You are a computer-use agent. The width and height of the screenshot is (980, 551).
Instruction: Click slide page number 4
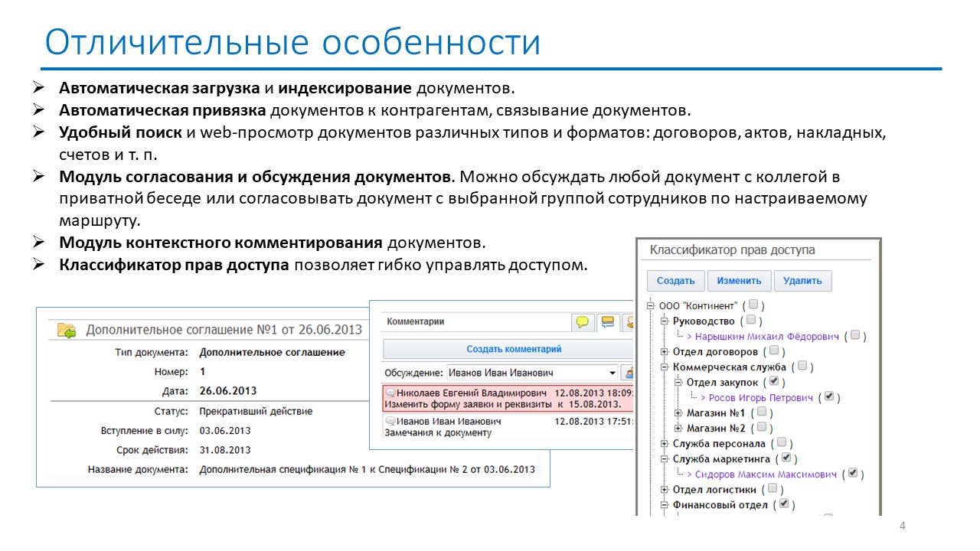[x=903, y=527]
